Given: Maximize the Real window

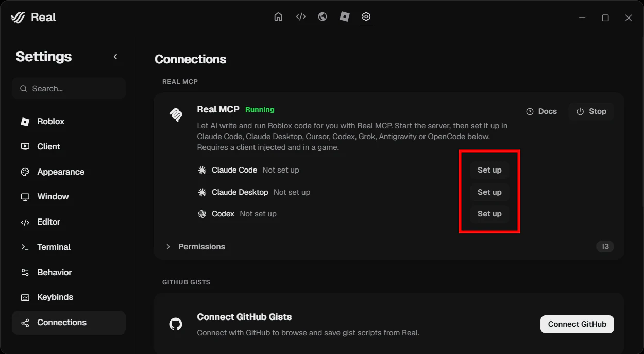Looking at the screenshot, I should (605, 18).
